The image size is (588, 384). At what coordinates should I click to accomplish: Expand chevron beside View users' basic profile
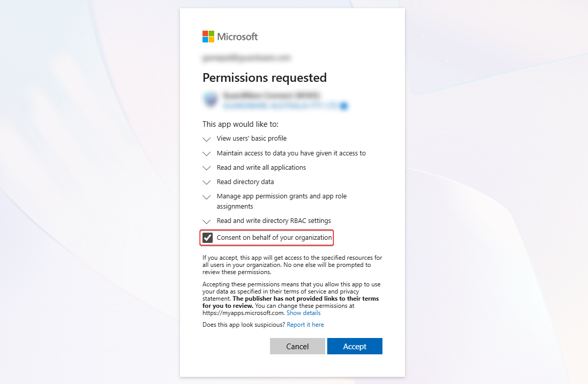pos(207,139)
